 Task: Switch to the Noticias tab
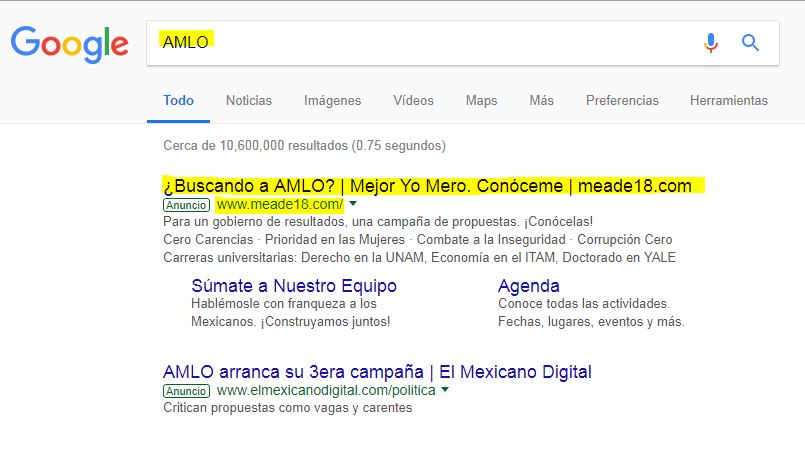tap(248, 100)
